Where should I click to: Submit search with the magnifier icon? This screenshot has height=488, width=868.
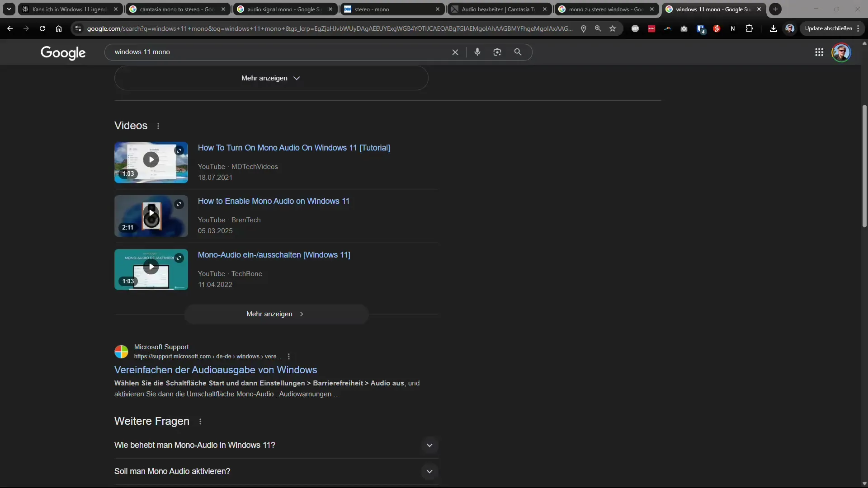click(x=518, y=52)
